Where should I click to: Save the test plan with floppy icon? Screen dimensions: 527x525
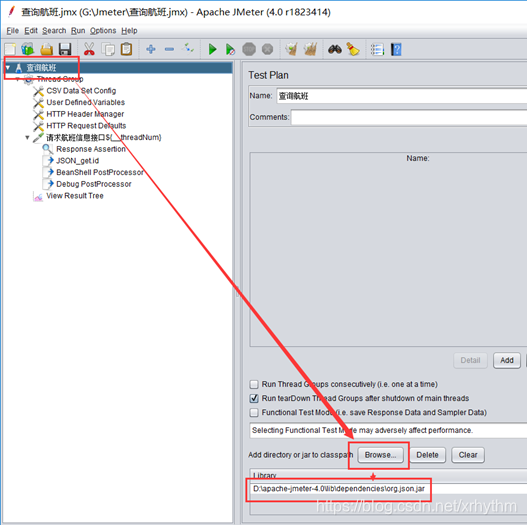(x=65, y=49)
